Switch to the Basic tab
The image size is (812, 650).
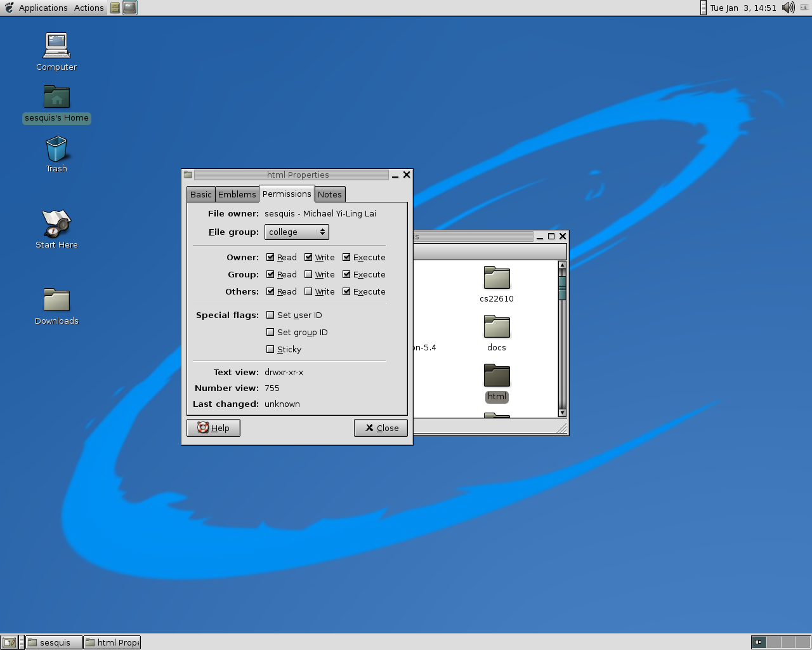coord(201,195)
